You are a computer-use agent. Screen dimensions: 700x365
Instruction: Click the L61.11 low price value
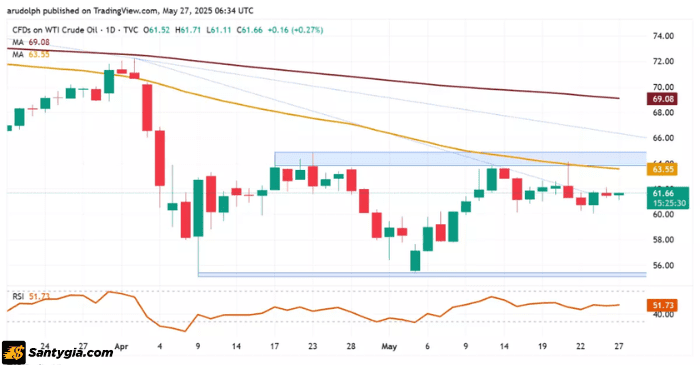(x=219, y=30)
